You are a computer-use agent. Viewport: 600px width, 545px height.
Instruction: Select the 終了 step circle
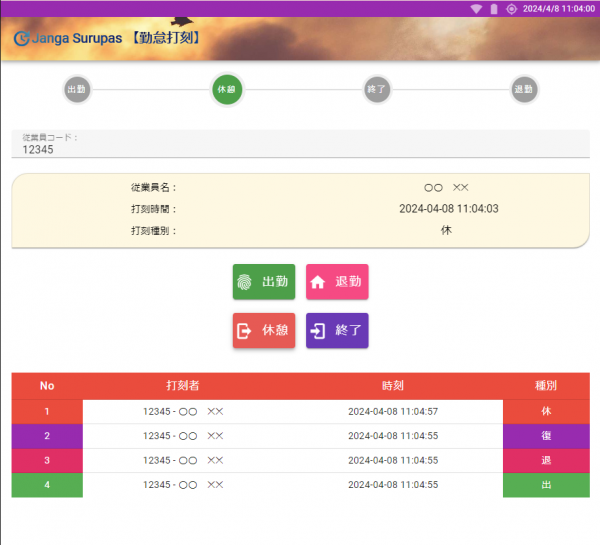coord(377,89)
